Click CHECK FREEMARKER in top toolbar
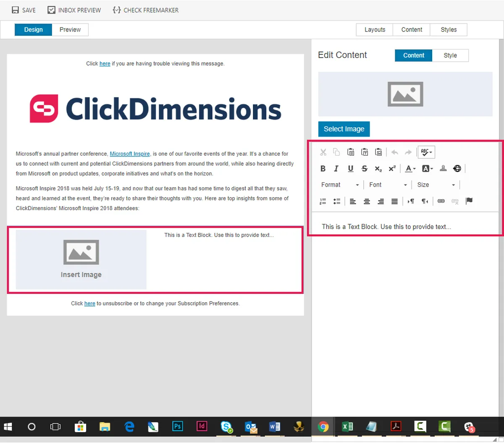 click(x=145, y=10)
